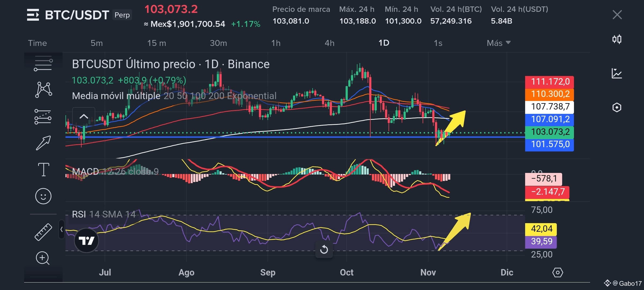The width and height of the screenshot is (644, 290).
Task: Click the -578,1 MACD histogram label
Action: coord(543,179)
